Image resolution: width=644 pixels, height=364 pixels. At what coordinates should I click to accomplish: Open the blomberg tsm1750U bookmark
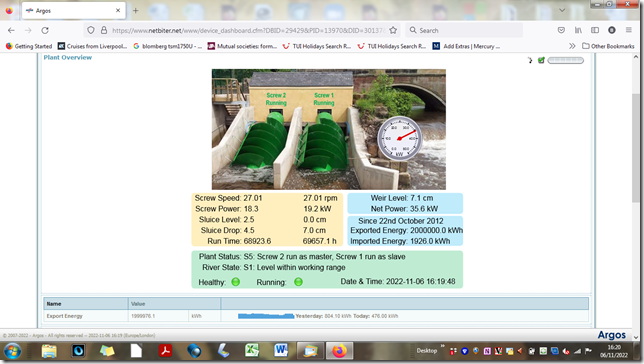pyautogui.click(x=168, y=46)
